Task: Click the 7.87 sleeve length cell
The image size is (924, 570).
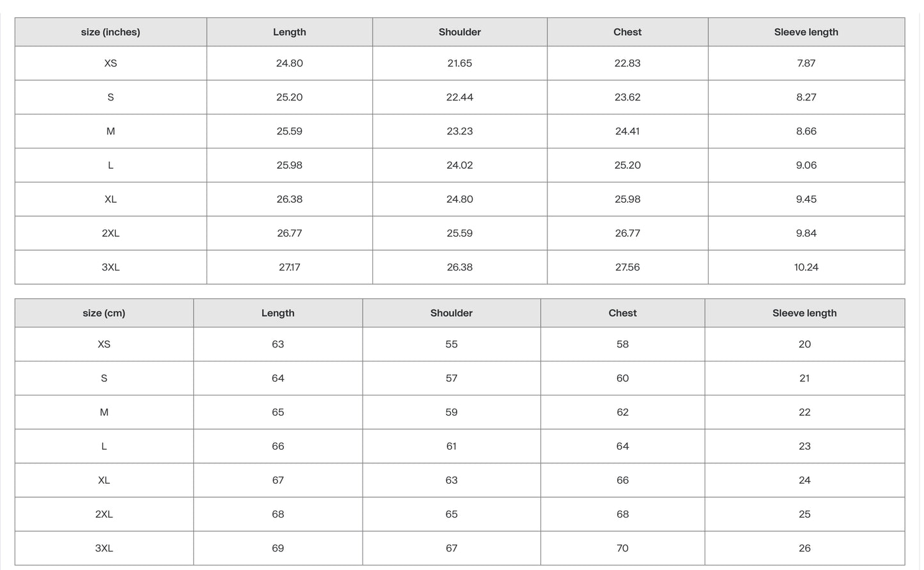Action: pyautogui.click(x=806, y=63)
